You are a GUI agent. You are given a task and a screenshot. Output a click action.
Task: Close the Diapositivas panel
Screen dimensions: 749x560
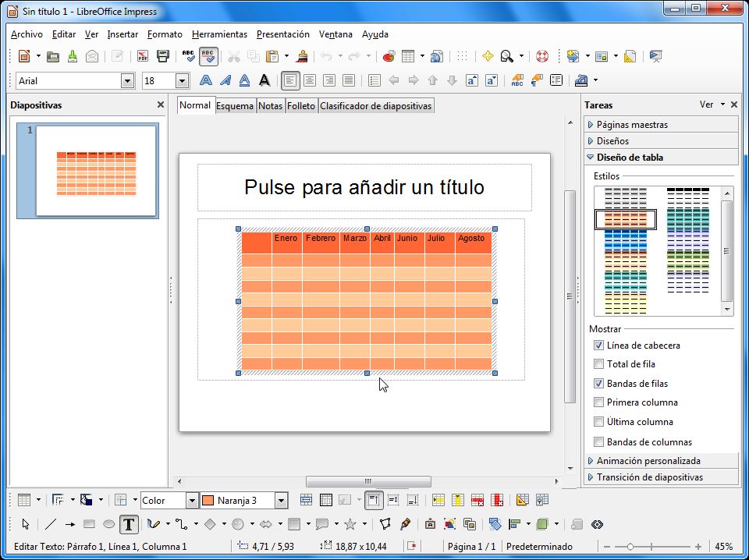click(161, 105)
